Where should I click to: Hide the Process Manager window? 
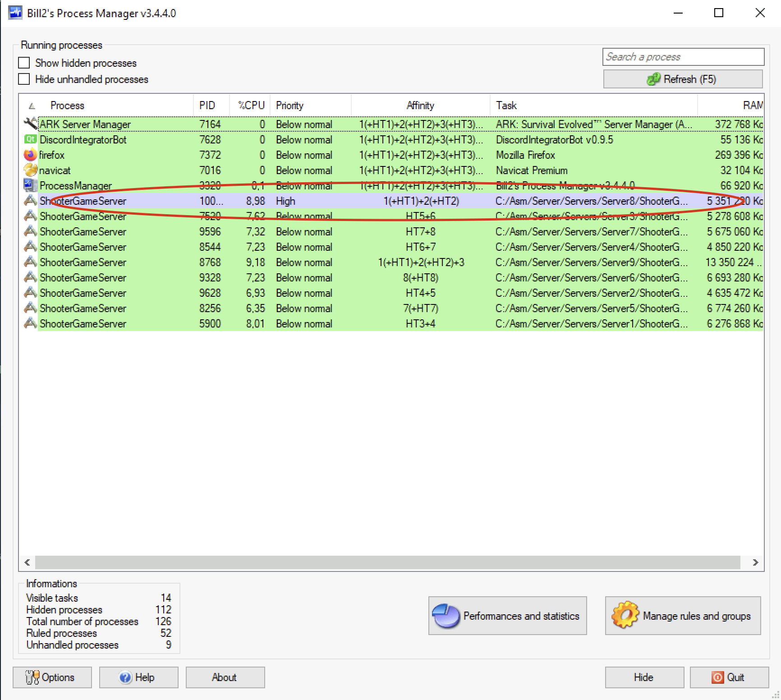click(x=644, y=677)
